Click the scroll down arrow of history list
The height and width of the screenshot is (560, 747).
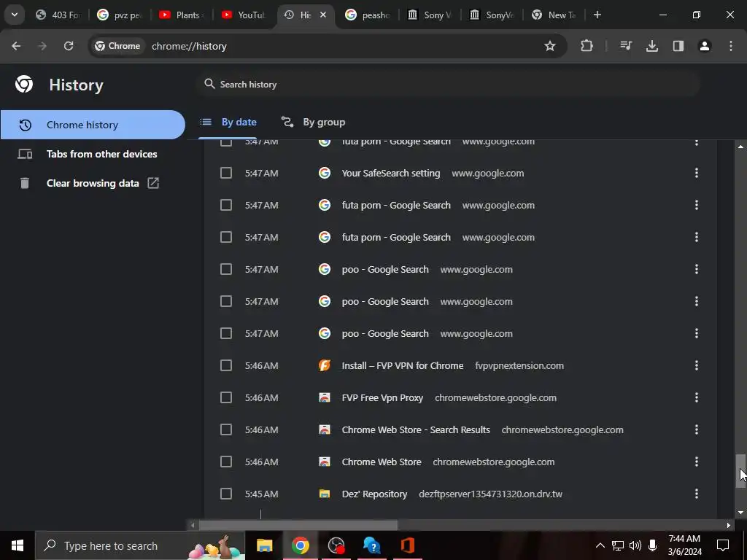(x=741, y=513)
